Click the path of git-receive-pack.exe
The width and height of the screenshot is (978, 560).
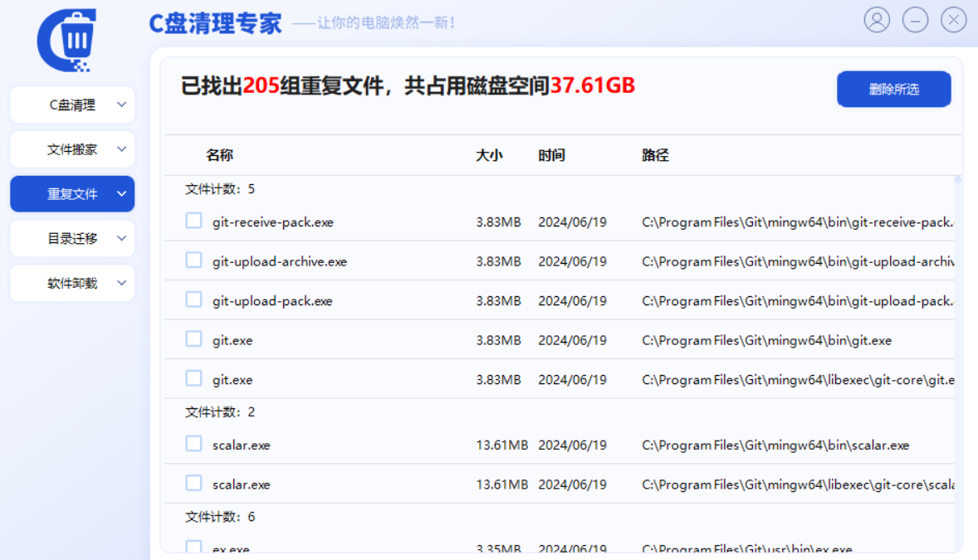point(798,222)
